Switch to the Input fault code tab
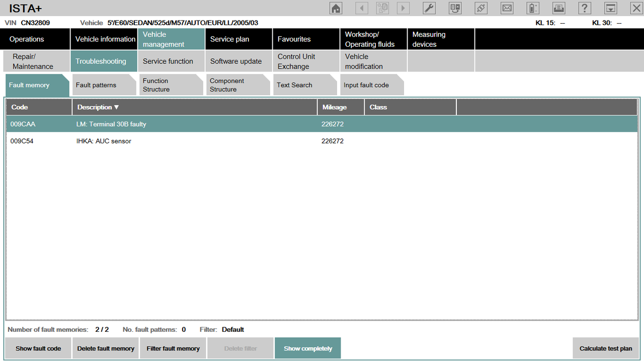The height and width of the screenshot is (362, 644). (372, 85)
